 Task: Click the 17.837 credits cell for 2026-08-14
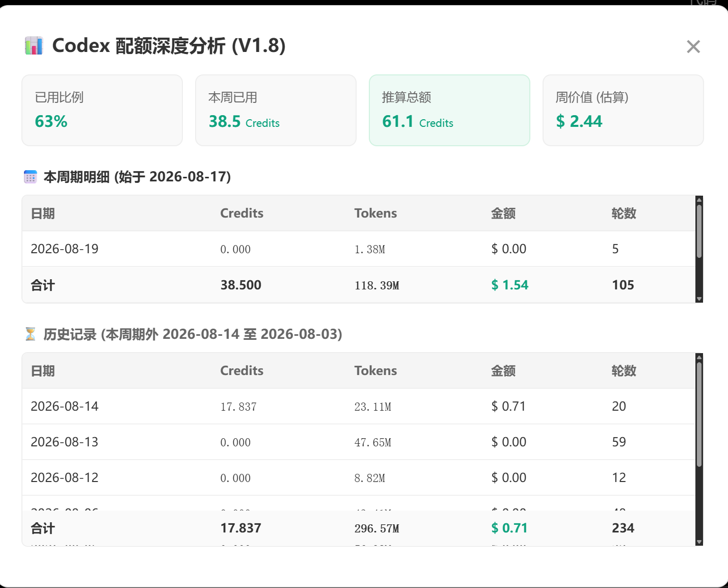click(238, 407)
